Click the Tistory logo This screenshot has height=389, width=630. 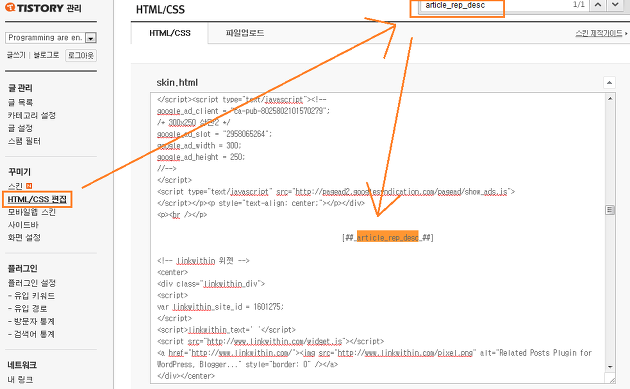(x=43, y=8)
